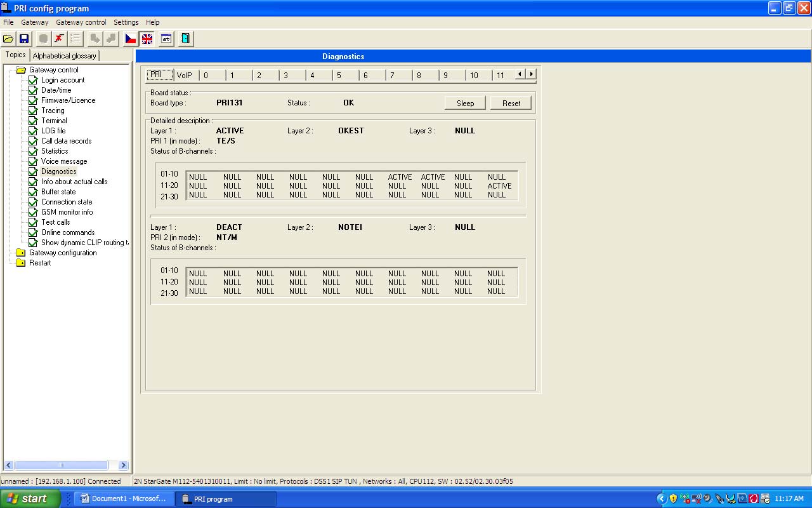Click the yellow security shield tray icon
The image size is (812, 508).
click(673, 499)
